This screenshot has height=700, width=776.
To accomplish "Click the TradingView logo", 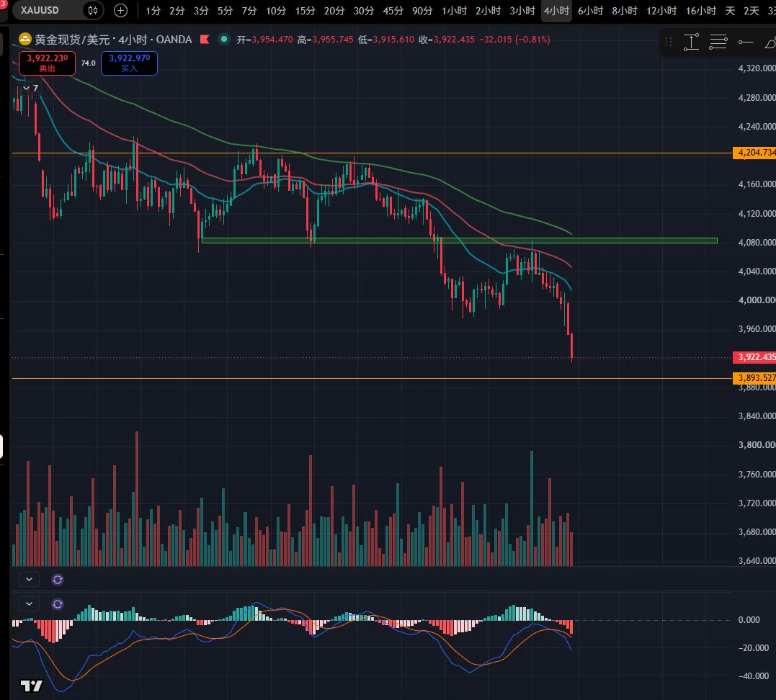I will [31, 686].
